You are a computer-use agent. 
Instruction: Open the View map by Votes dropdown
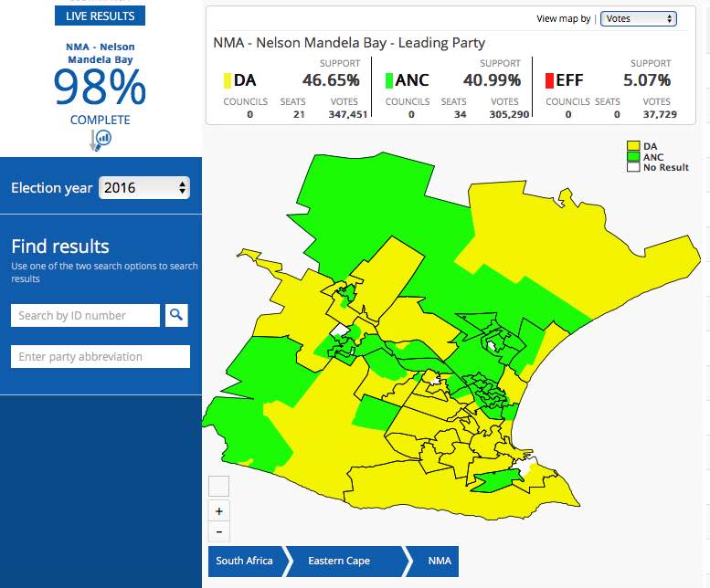639,18
